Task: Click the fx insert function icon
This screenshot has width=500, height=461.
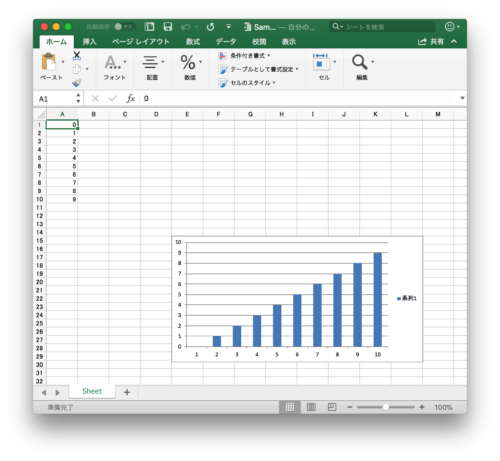Action: [130, 98]
